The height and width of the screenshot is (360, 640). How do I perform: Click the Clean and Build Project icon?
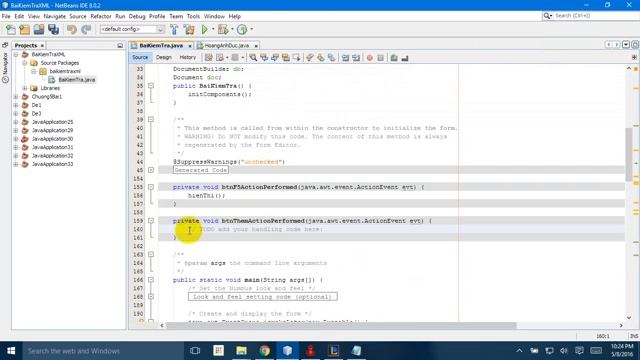tap(189, 29)
